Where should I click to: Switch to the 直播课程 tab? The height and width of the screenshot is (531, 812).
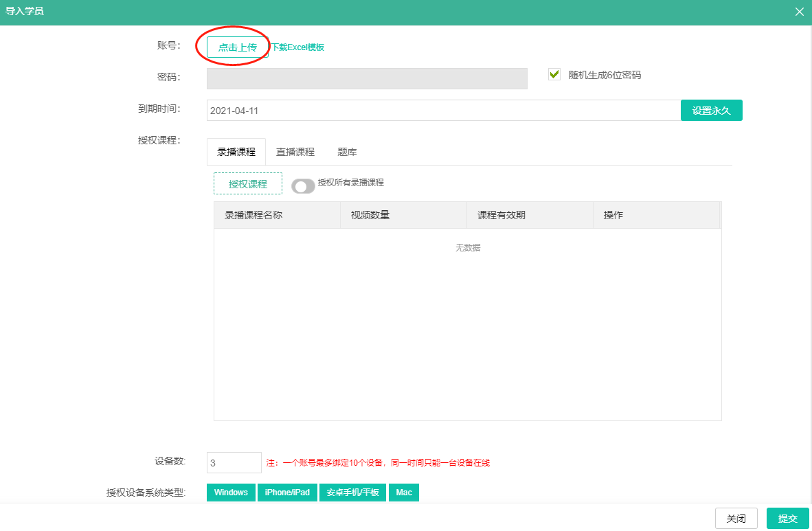click(x=295, y=152)
